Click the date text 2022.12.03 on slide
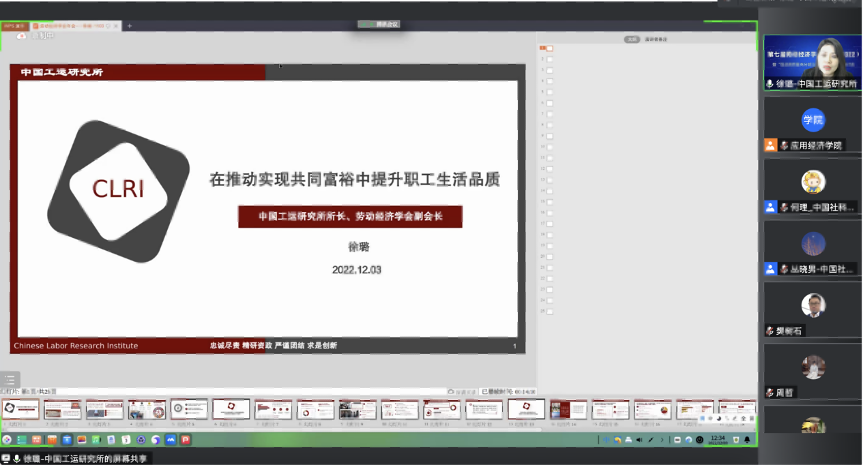The height and width of the screenshot is (466, 864). click(x=357, y=270)
